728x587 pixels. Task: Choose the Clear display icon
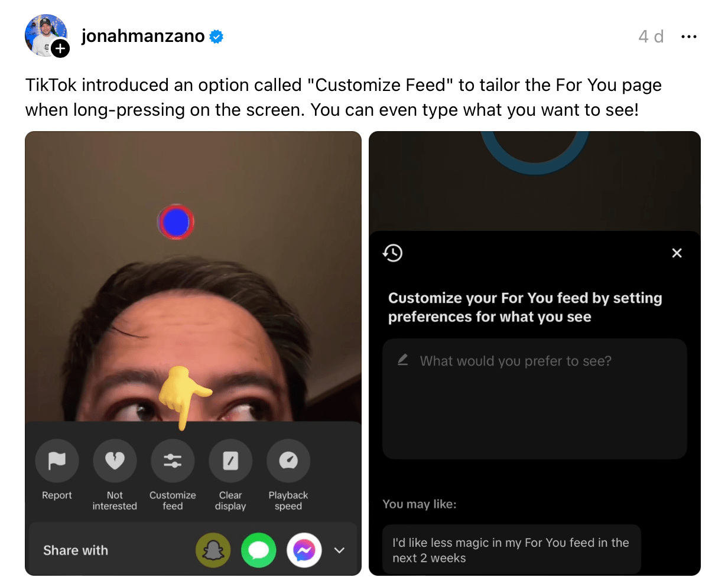[230, 461]
